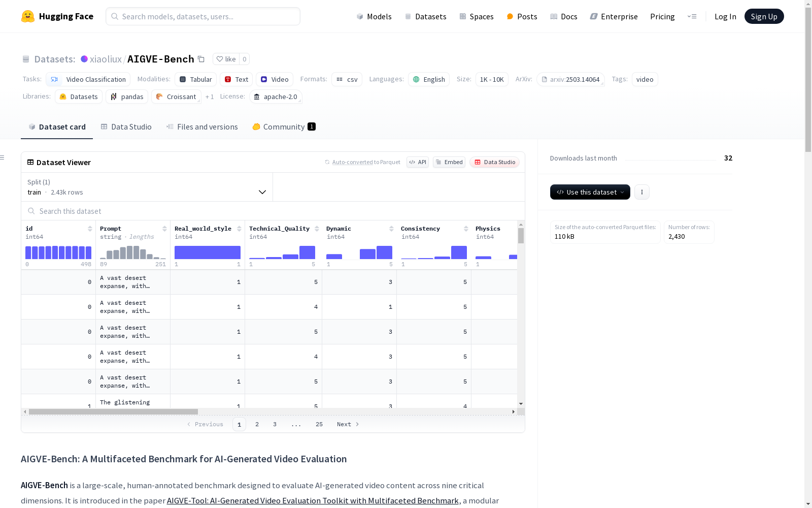Click the Embed button
This screenshot has height=508, width=812.
(x=449, y=162)
